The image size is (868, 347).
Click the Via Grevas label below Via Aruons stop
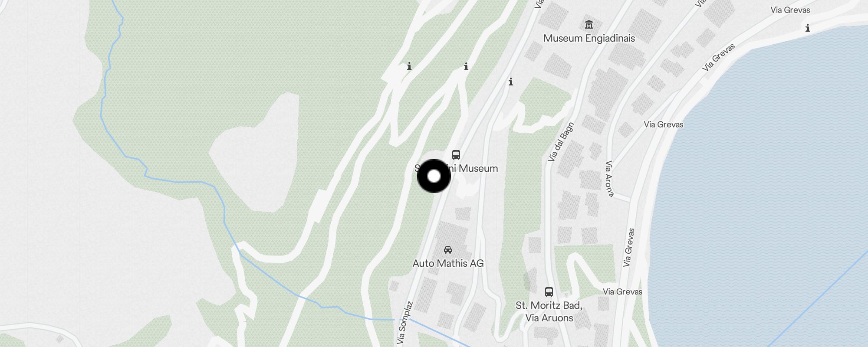click(622, 291)
